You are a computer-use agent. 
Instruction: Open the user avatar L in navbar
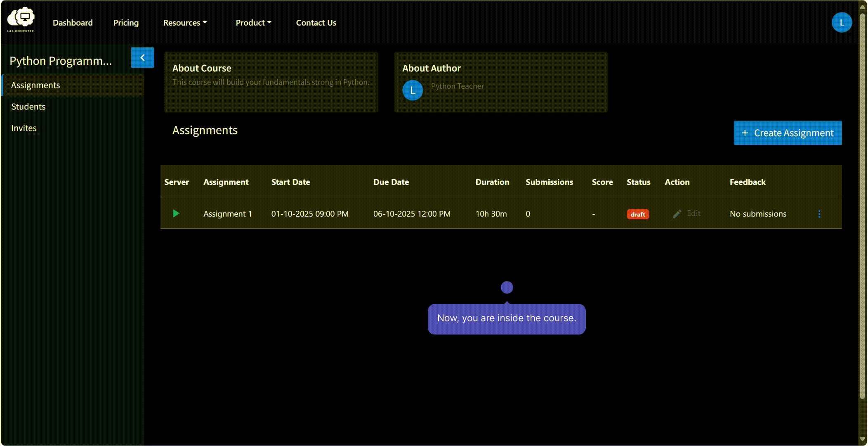[x=842, y=22]
